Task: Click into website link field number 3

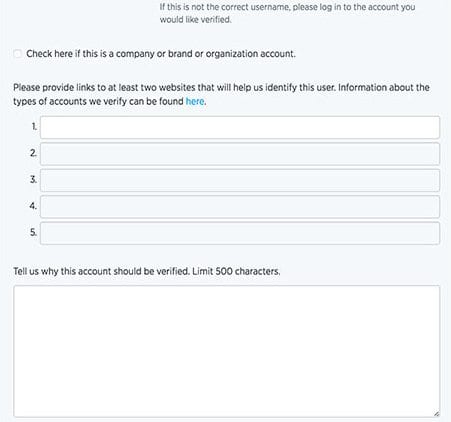Action: [240, 180]
